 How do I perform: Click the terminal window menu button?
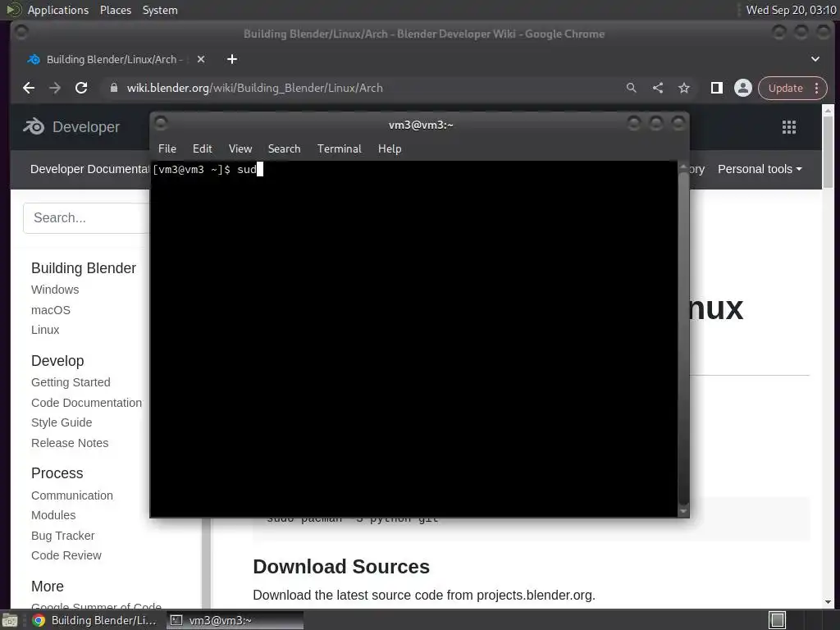(x=161, y=125)
